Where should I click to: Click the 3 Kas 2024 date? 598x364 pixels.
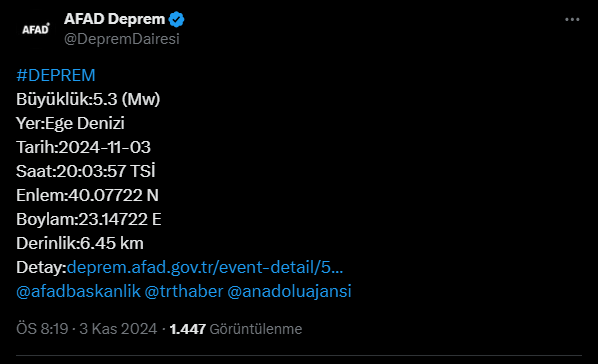(118, 329)
